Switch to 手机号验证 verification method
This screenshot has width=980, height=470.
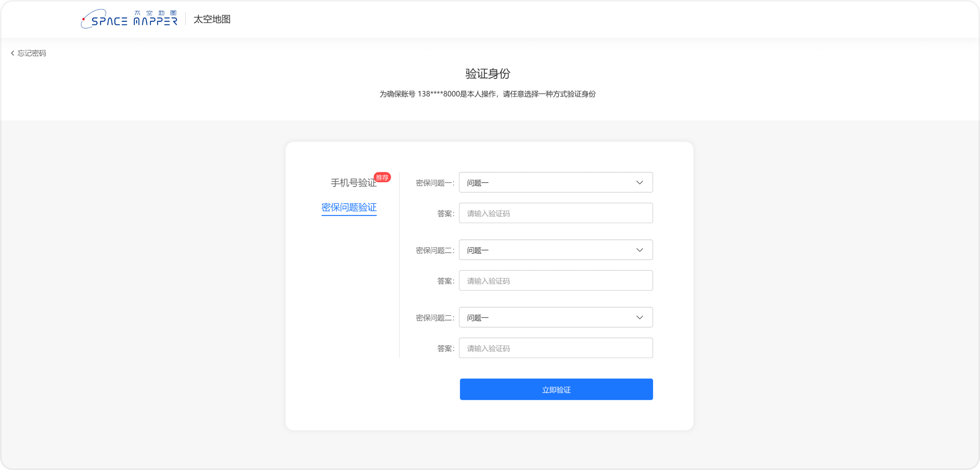tap(353, 183)
